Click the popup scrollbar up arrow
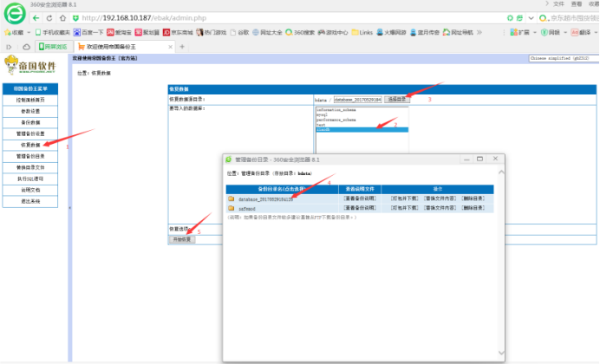This screenshot has width=600, height=364. click(501, 172)
